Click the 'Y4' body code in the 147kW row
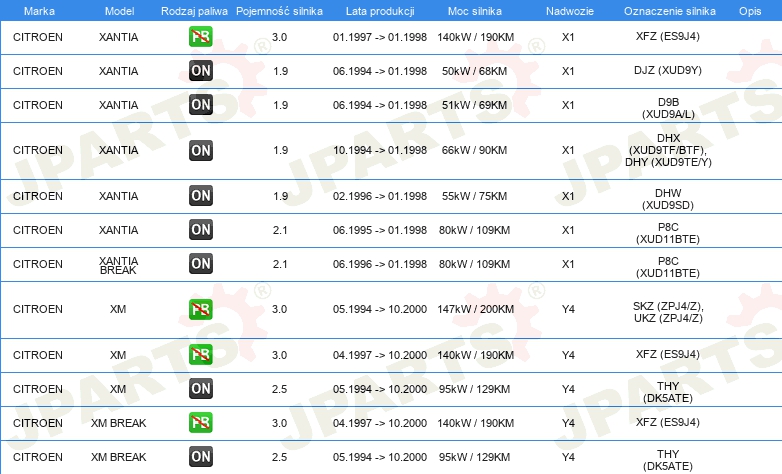The image size is (782, 474). point(568,309)
